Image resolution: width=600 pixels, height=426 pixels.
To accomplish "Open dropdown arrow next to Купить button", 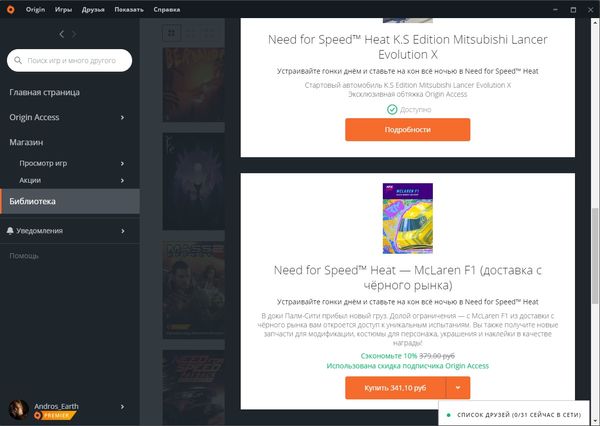I will tap(458, 388).
